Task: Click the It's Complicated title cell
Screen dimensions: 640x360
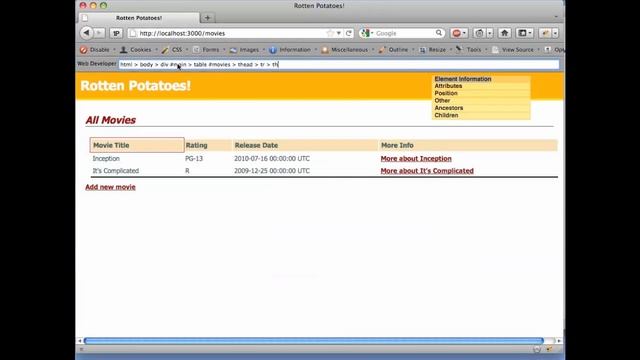Action: tap(116, 171)
